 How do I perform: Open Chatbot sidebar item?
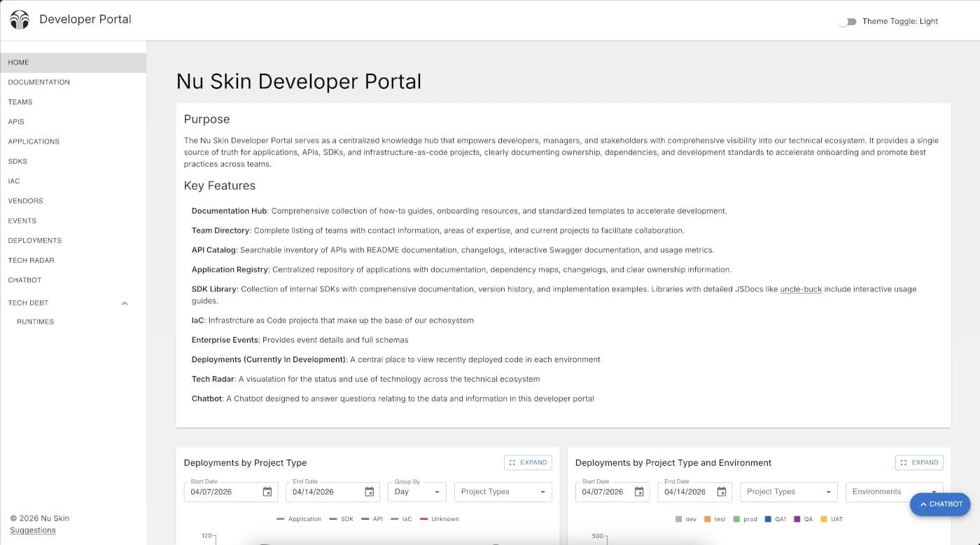click(73, 280)
